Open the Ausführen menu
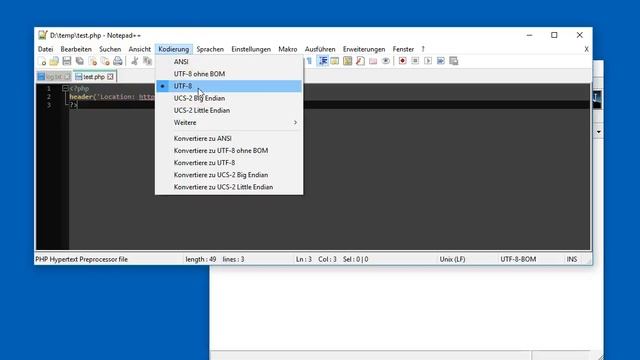The image size is (640, 360). coord(320,49)
